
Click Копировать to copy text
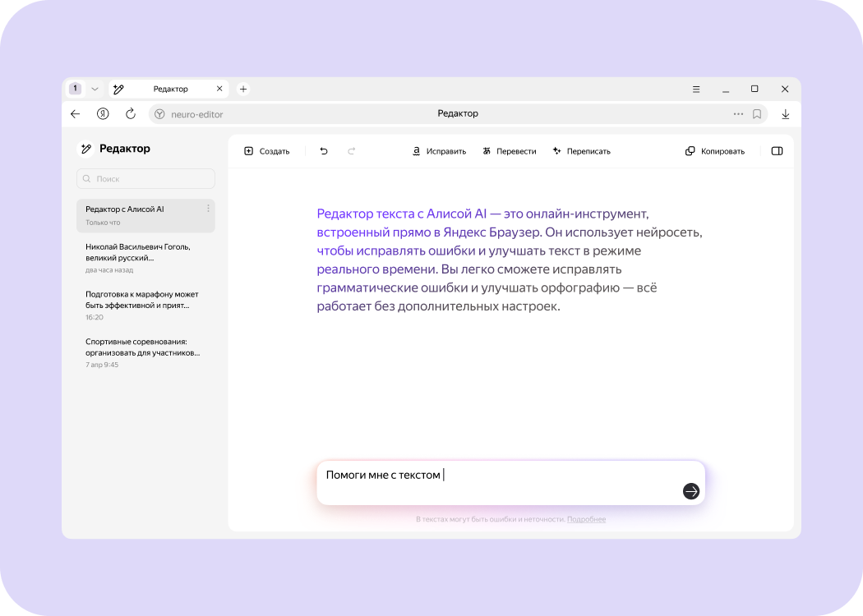[715, 151]
